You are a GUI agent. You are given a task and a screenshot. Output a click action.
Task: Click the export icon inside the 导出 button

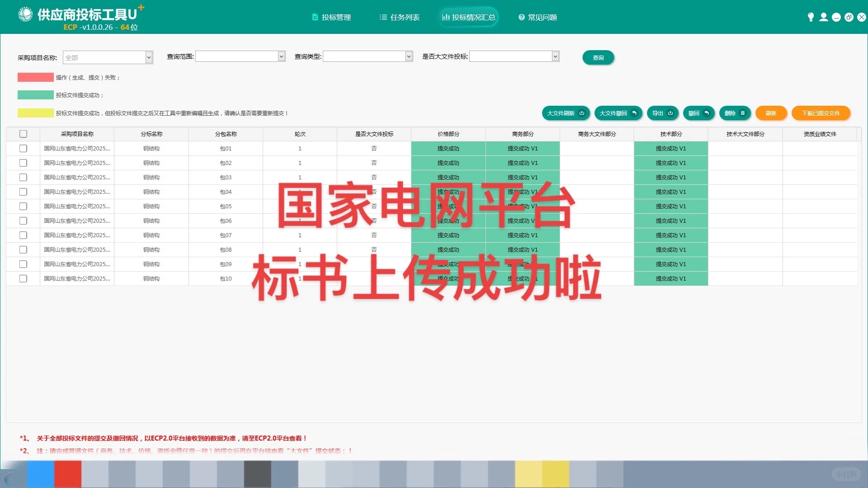670,113
